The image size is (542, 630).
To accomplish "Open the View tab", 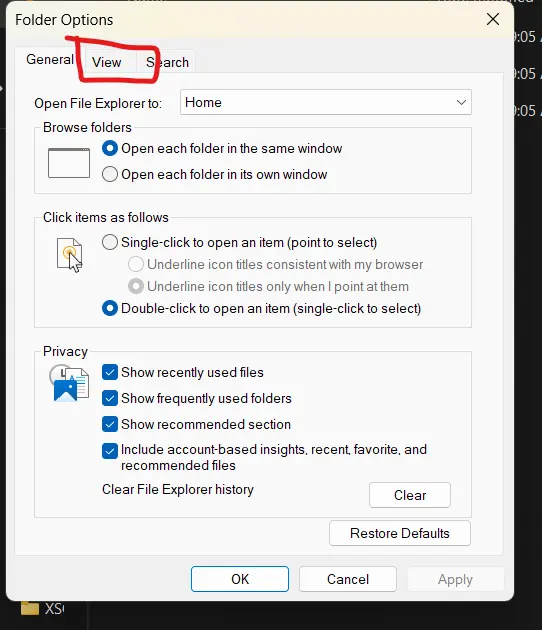I will coord(106,62).
